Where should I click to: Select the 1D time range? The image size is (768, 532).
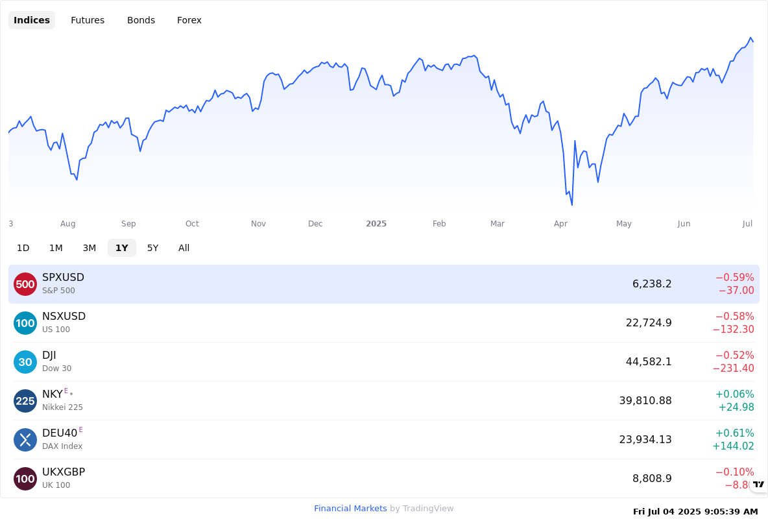(x=23, y=248)
